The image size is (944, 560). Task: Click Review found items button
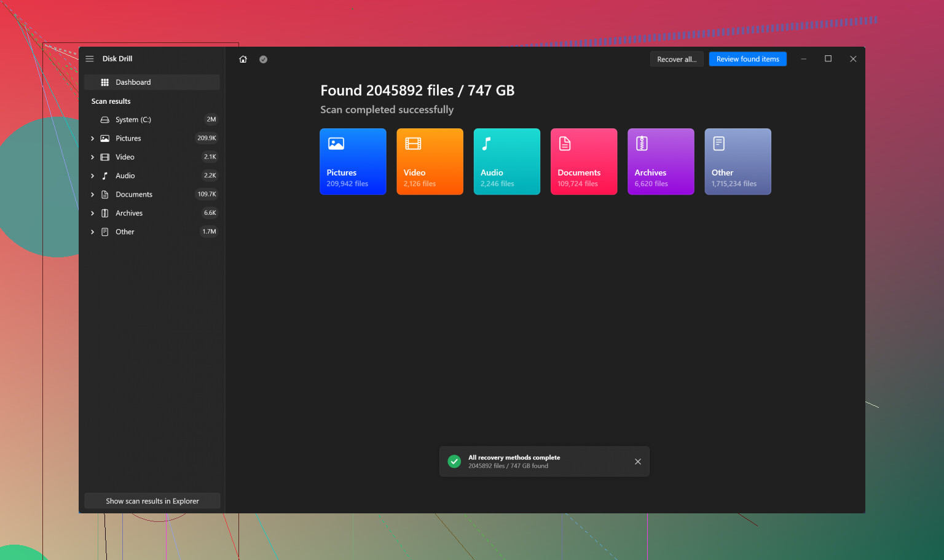[747, 60]
